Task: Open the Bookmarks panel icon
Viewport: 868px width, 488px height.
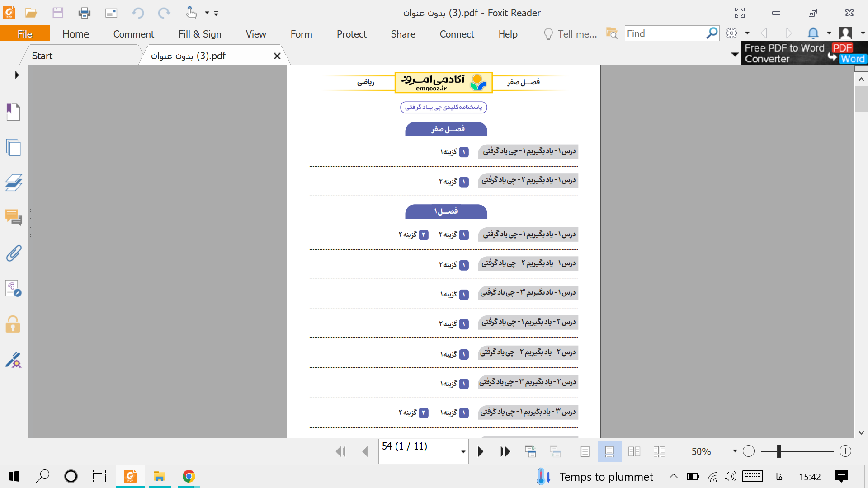Action: (x=13, y=112)
